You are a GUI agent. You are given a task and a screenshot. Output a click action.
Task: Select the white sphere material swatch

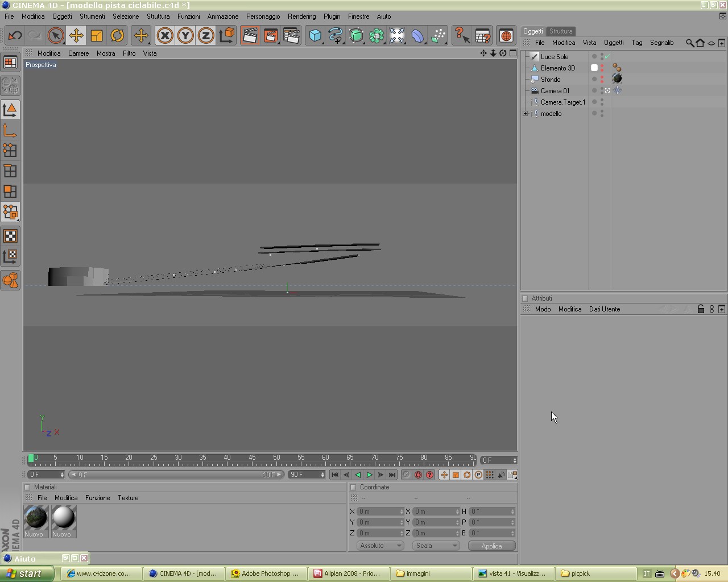click(63, 518)
